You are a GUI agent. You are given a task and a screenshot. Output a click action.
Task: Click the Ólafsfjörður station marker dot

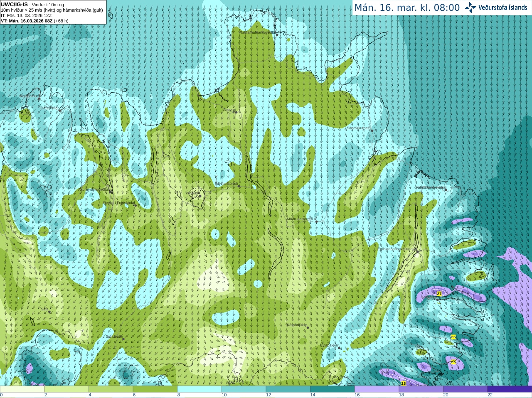tap(60, 110)
